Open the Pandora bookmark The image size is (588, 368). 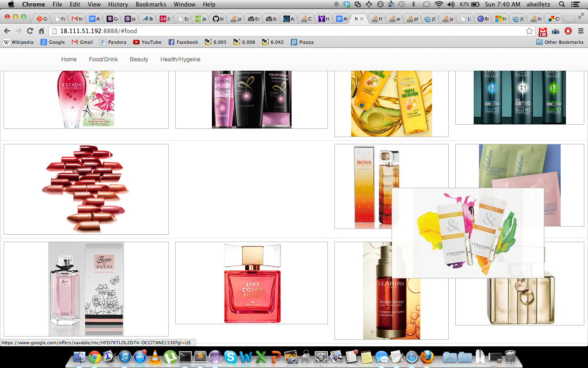pyautogui.click(x=113, y=42)
